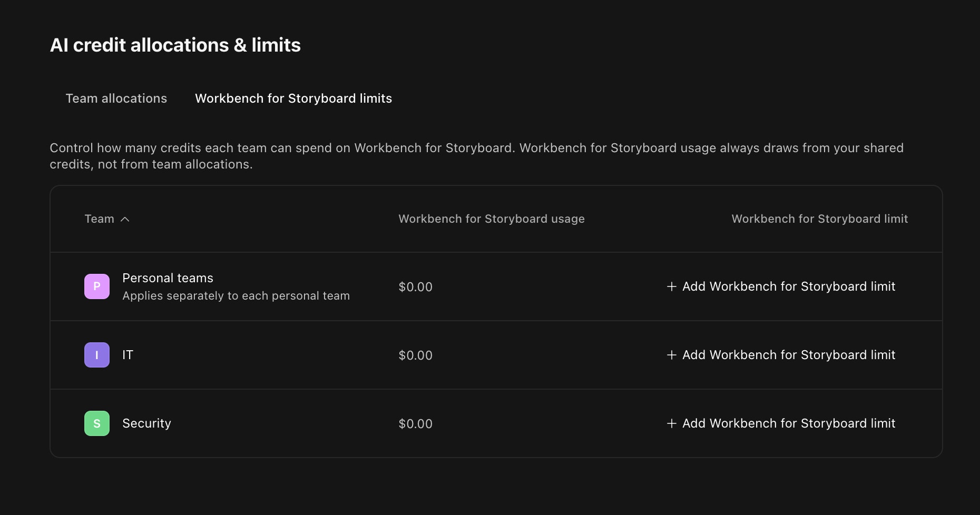
Task: Click the Workbench for Storyboard usage column header
Action: point(492,219)
